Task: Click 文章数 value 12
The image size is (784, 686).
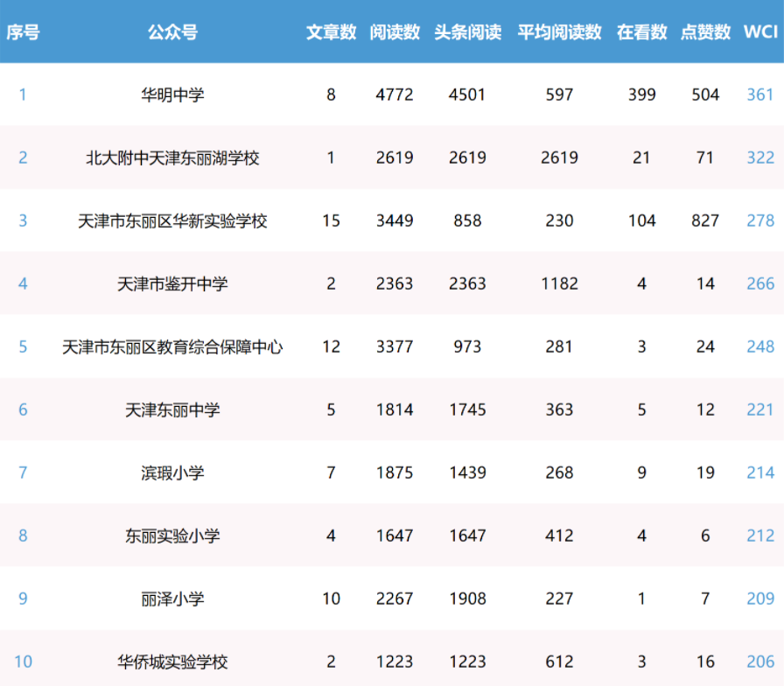Action: [x=331, y=346]
